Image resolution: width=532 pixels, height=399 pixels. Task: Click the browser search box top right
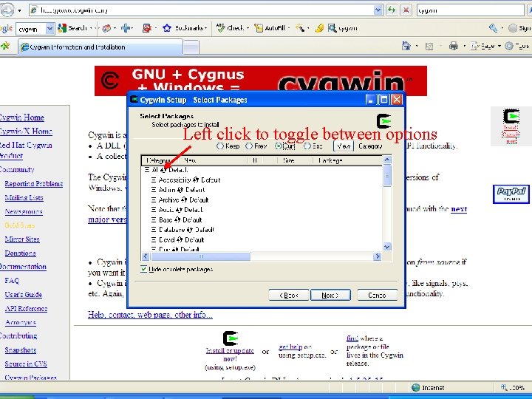tap(470, 10)
